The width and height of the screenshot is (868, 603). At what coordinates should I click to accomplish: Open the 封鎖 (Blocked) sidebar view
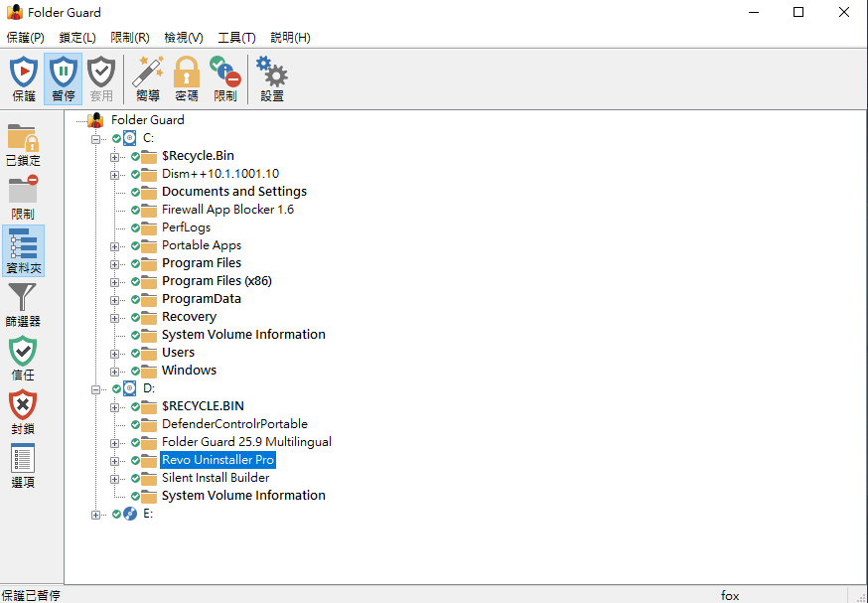pos(23,412)
